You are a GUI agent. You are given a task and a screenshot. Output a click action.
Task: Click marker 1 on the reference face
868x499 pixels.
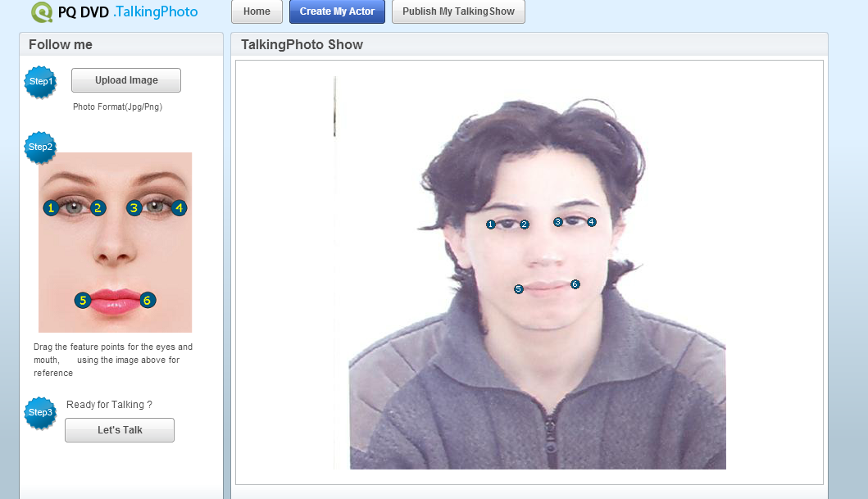point(52,208)
